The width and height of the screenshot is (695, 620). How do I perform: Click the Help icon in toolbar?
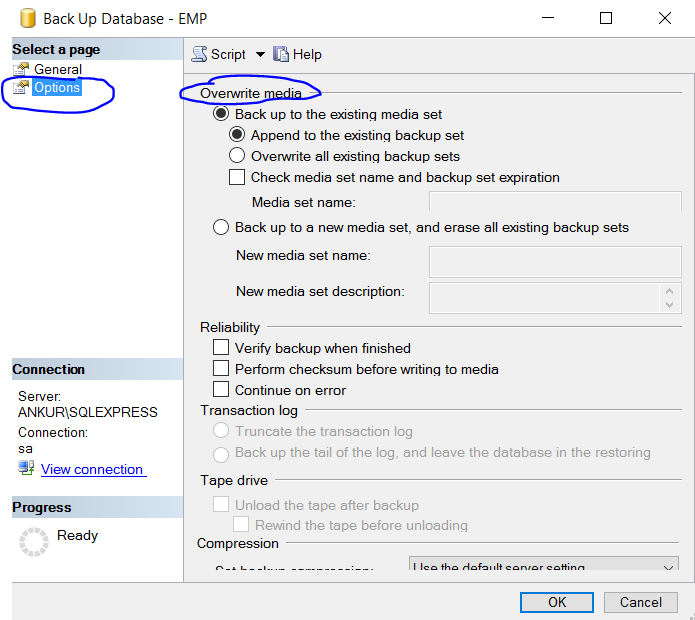281,54
